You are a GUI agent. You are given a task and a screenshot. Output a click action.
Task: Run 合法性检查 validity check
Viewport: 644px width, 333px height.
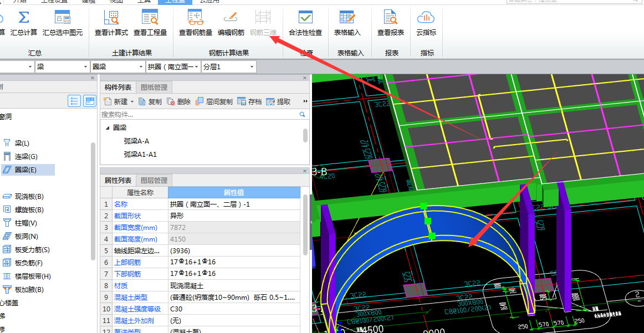[305, 24]
